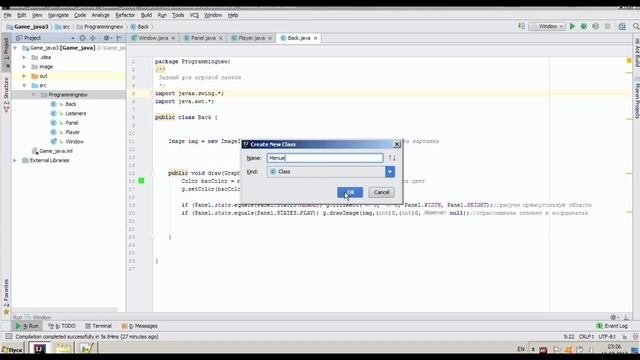Expand the .idea folder
Screen dimensions: 640x360
pos(24,57)
